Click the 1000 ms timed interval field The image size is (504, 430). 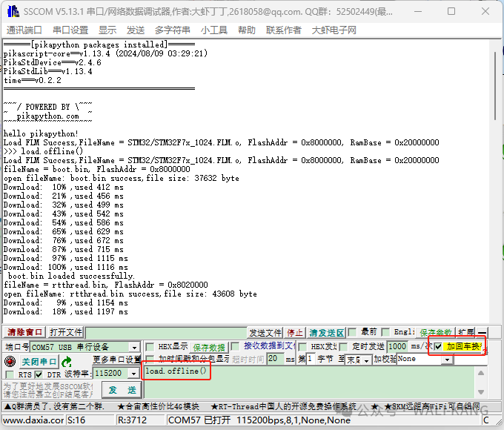pyautogui.click(x=397, y=347)
